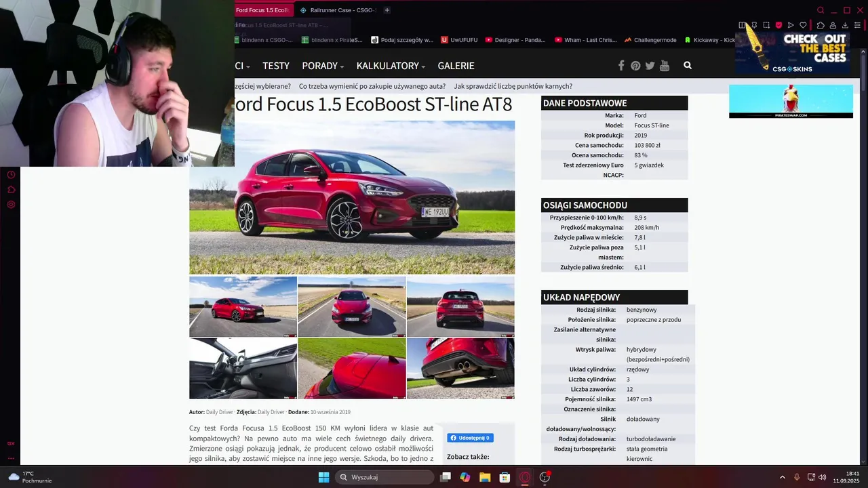Open the new tab plus button

(x=387, y=10)
